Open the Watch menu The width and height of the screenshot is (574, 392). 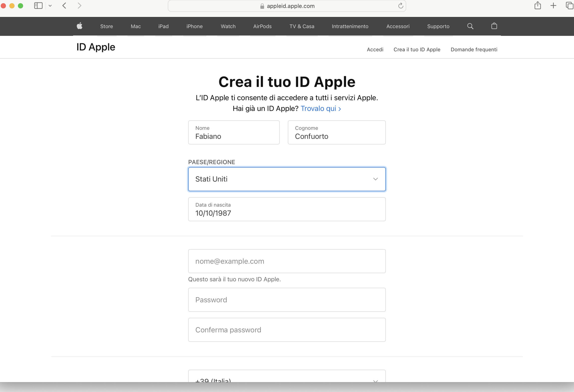click(228, 26)
